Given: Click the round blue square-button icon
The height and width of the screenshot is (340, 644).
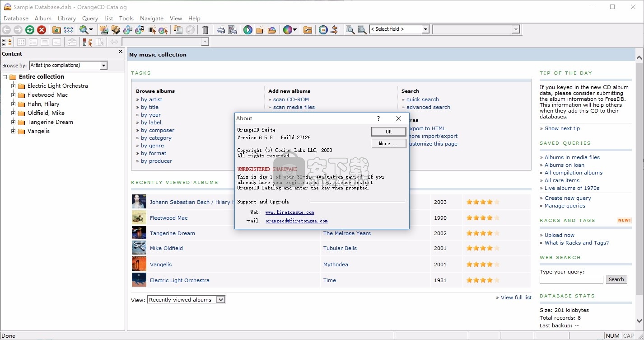Looking at the screenshot, I should tap(323, 30).
